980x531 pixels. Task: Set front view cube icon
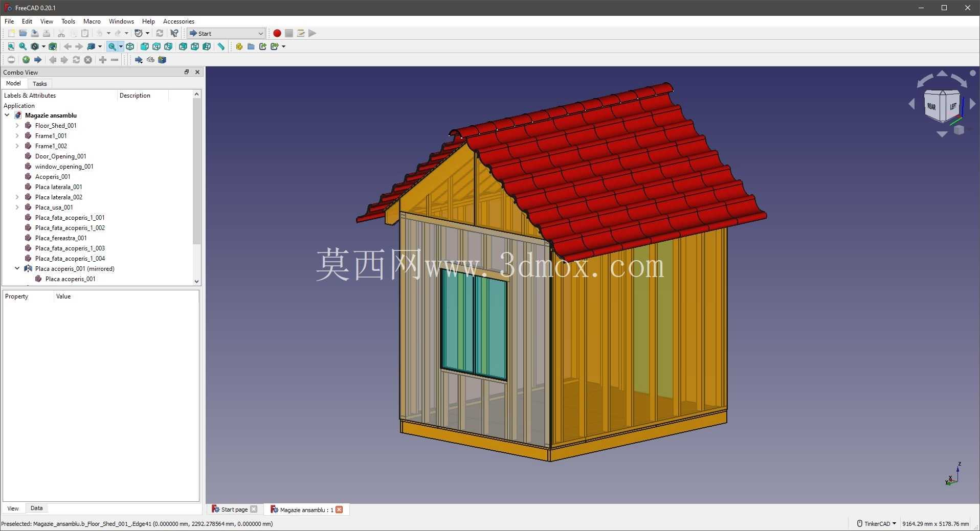pyautogui.click(x=145, y=47)
